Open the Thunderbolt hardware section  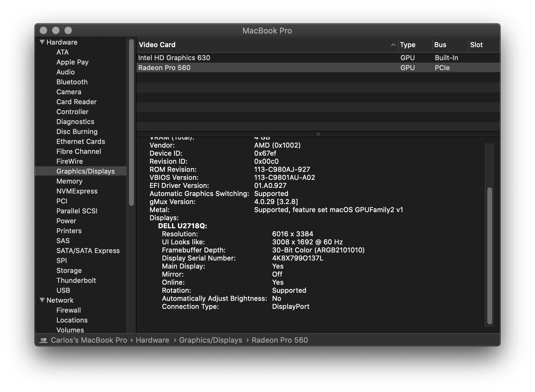(76, 280)
